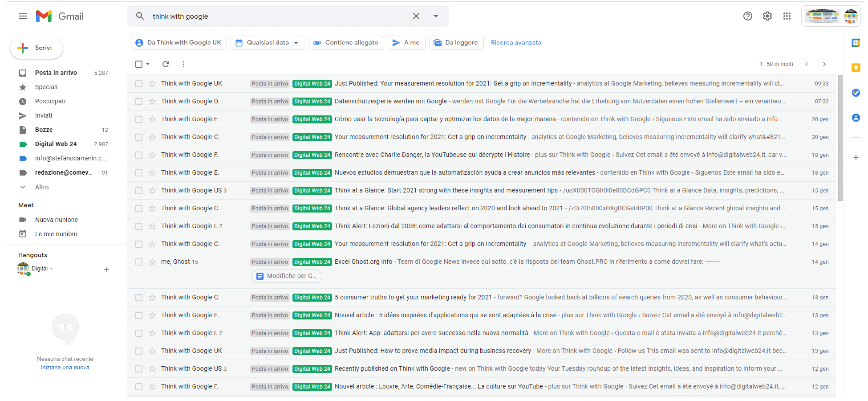Clear the search query with the X
This screenshot has height=401, width=868.
416,16
